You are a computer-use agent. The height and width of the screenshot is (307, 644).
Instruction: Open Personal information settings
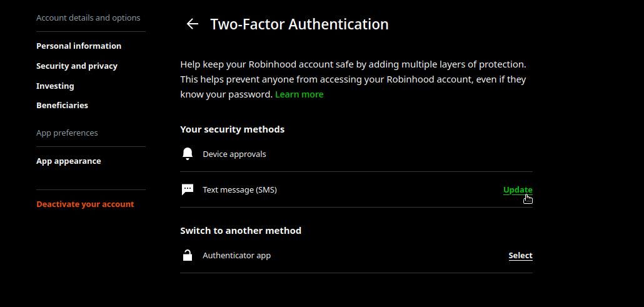(79, 46)
